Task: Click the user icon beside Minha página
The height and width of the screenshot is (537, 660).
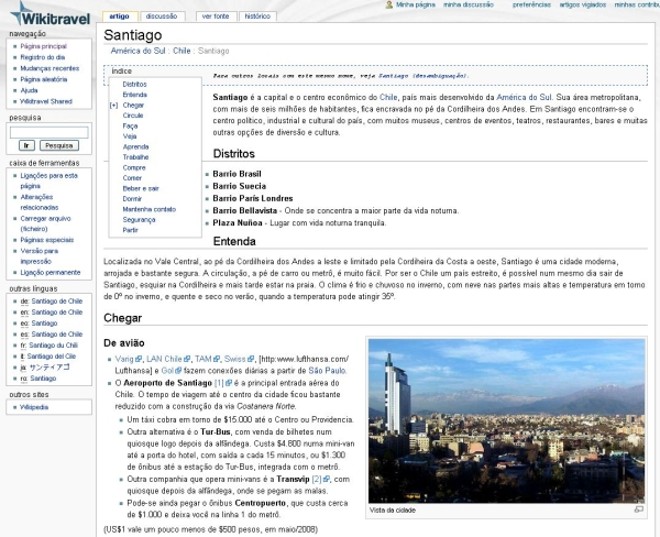Action: click(x=389, y=5)
